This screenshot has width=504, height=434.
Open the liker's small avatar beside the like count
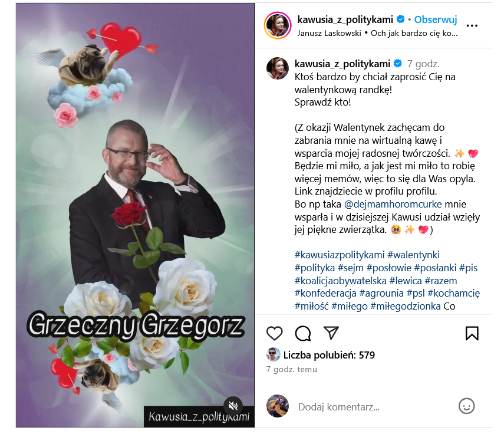tap(273, 354)
